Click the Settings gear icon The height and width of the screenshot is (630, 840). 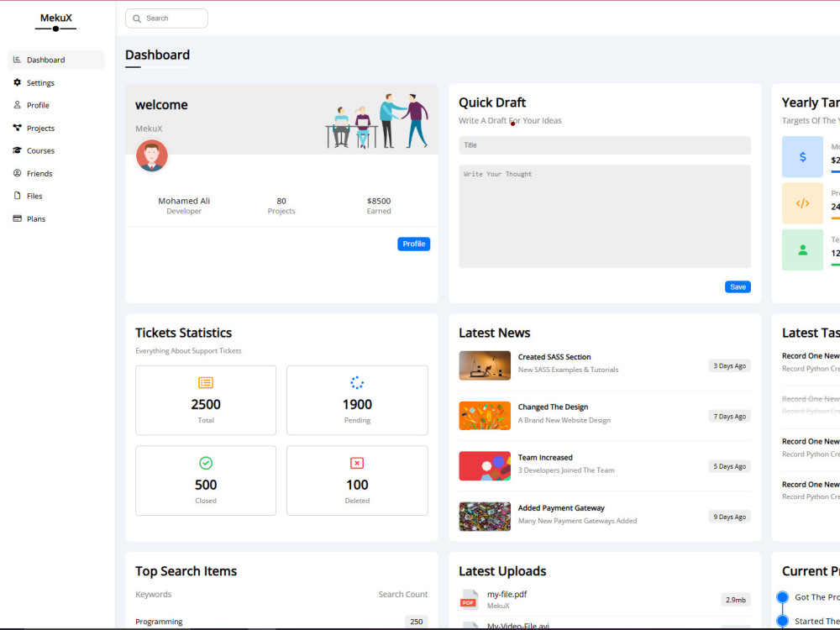click(x=17, y=82)
